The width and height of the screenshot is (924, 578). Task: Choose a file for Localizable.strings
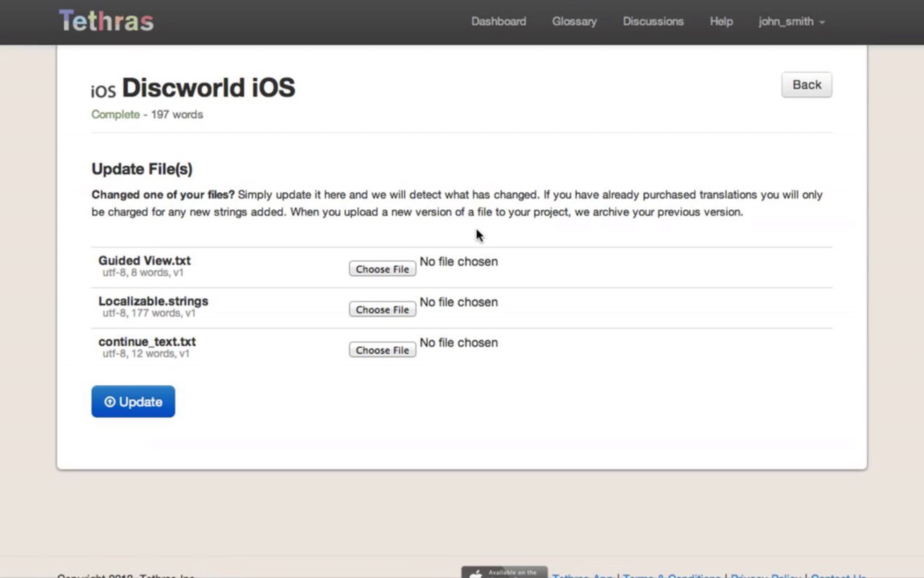click(x=382, y=309)
